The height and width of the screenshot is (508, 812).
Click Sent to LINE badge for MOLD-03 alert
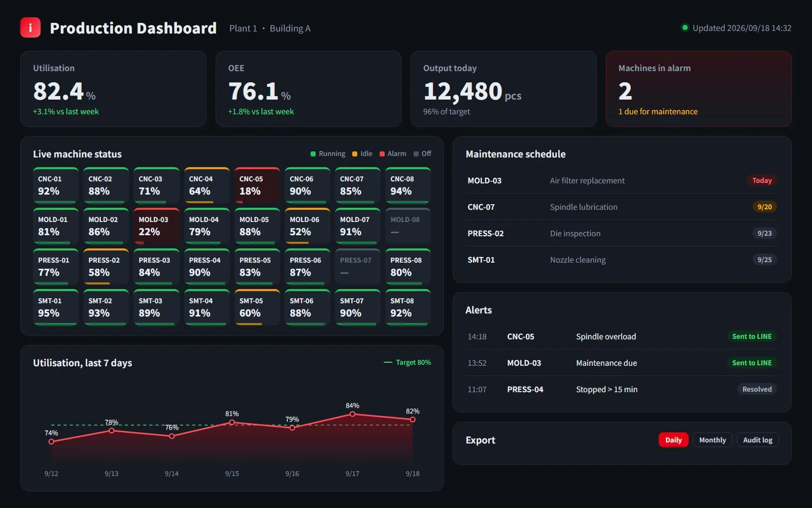pos(752,363)
